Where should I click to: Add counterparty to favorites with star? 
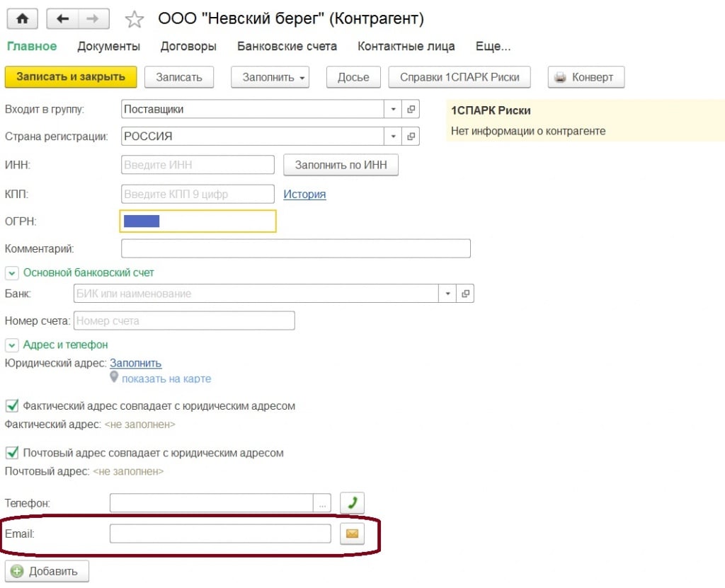click(134, 19)
